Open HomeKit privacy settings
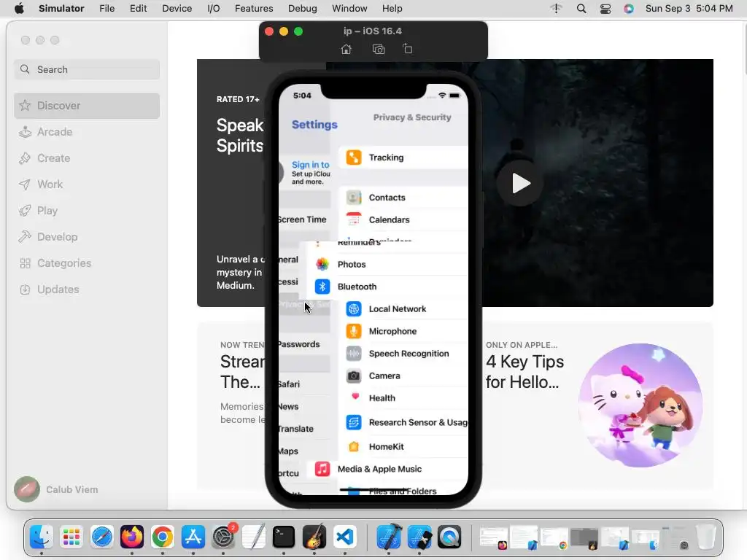The height and width of the screenshot is (560, 747). tap(403, 447)
